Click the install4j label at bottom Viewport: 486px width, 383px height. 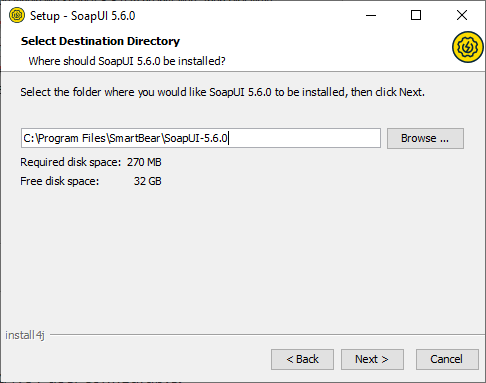click(x=25, y=335)
